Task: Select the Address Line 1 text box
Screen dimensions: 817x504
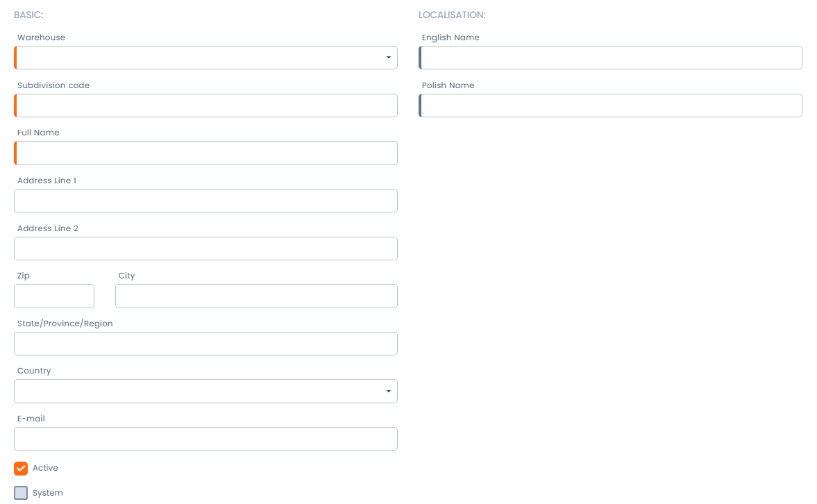Action: (x=205, y=201)
